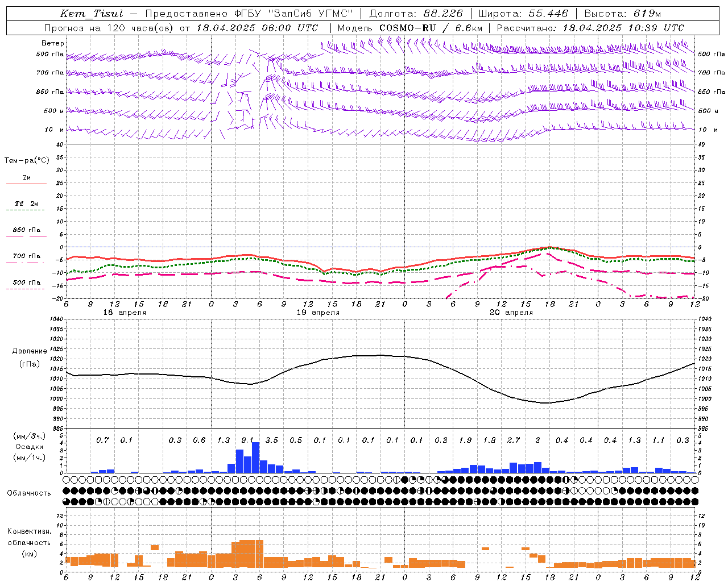The width and height of the screenshot is (728, 582).
Task: Click the Давление panel label
Action: [30, 351]
